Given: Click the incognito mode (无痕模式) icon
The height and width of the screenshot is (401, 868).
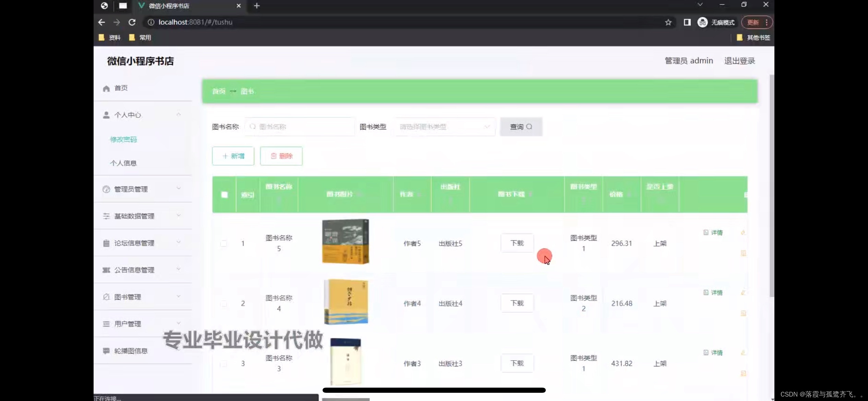Looking at the screenshot, I should coord(702,22).
